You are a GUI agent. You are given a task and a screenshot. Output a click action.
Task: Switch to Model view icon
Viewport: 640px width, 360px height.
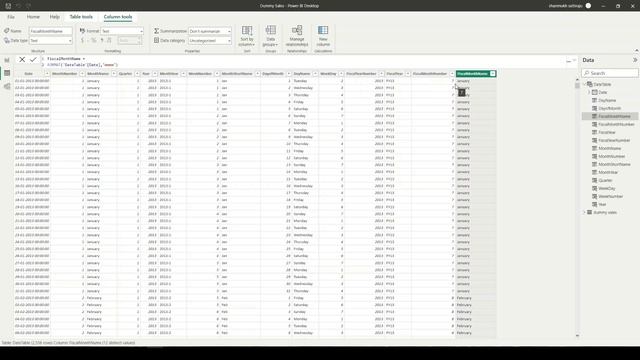pyautogui.click(x=7, y=86)
